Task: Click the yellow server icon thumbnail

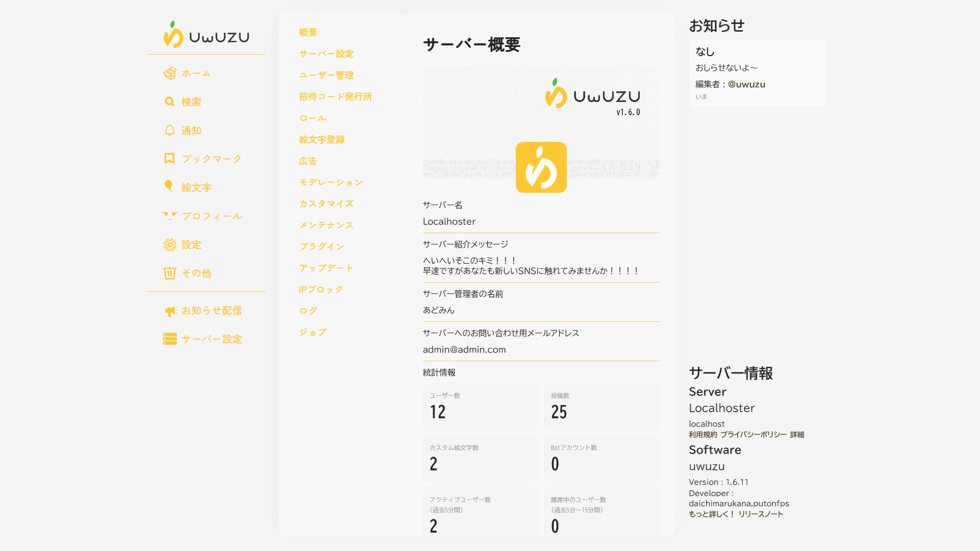Action: (541, 167)
